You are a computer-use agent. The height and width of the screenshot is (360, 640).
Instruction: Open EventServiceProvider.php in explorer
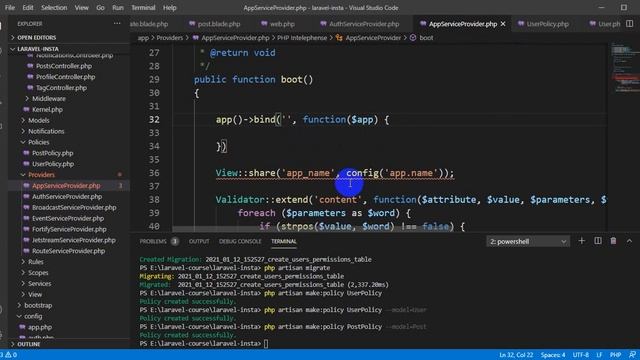[x=68, y=218]
